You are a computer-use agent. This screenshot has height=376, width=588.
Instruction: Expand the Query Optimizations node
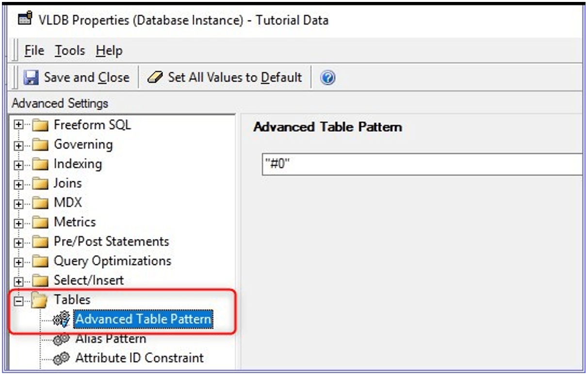[19, 261]
